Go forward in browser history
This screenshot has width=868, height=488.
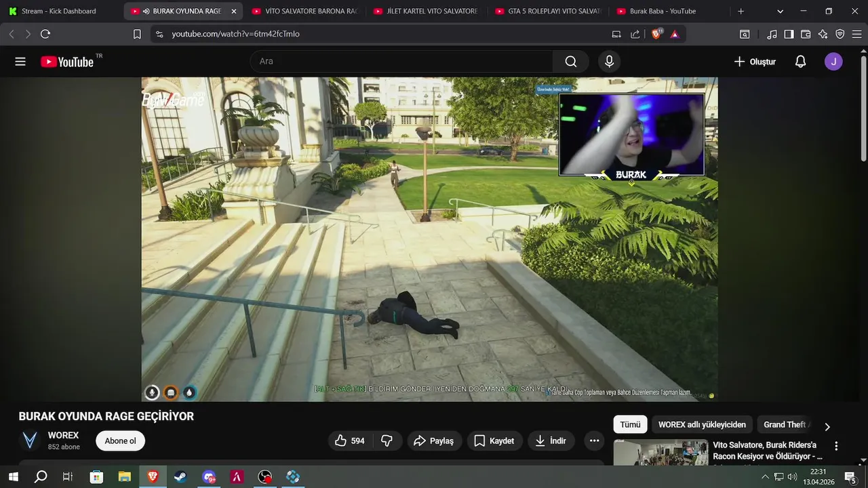tap(28, 34)
